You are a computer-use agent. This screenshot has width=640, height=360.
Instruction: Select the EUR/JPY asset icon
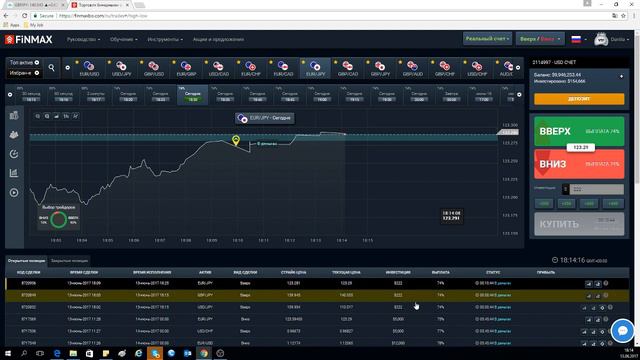click(x=315, y=66)
